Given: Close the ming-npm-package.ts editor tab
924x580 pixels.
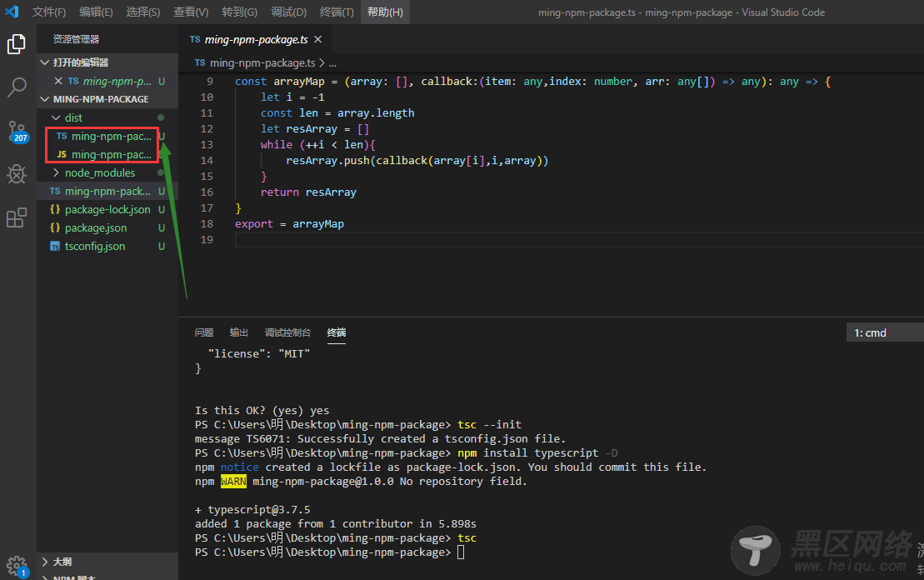Looking at the screenshot, I should (318, 39).
